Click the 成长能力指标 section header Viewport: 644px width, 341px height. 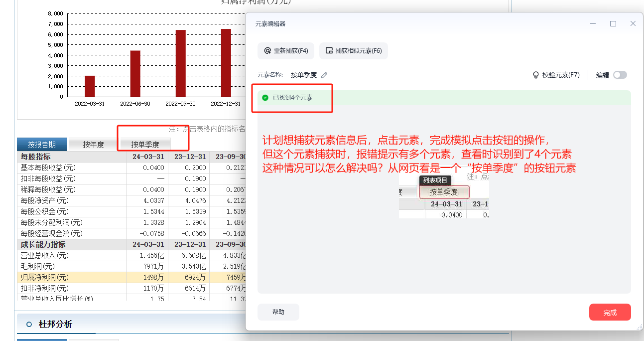(x=43, y=244)
